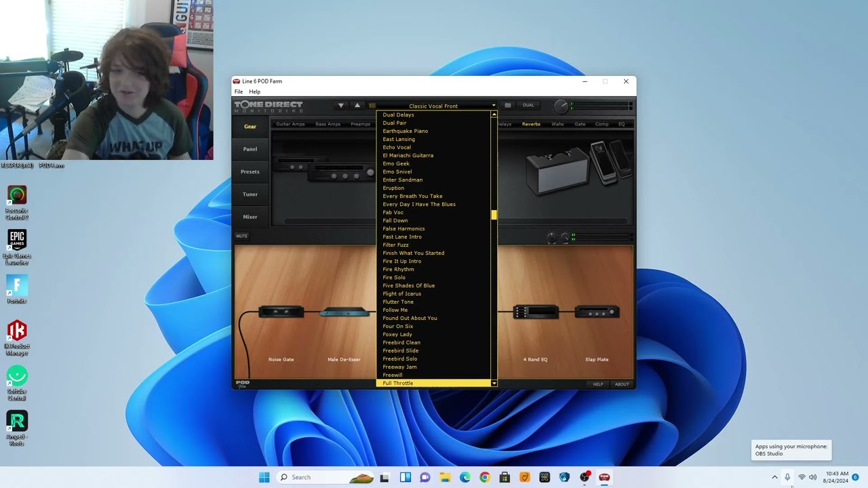
Task: Select the Bass Amps gear category
Action: [328, 124]
